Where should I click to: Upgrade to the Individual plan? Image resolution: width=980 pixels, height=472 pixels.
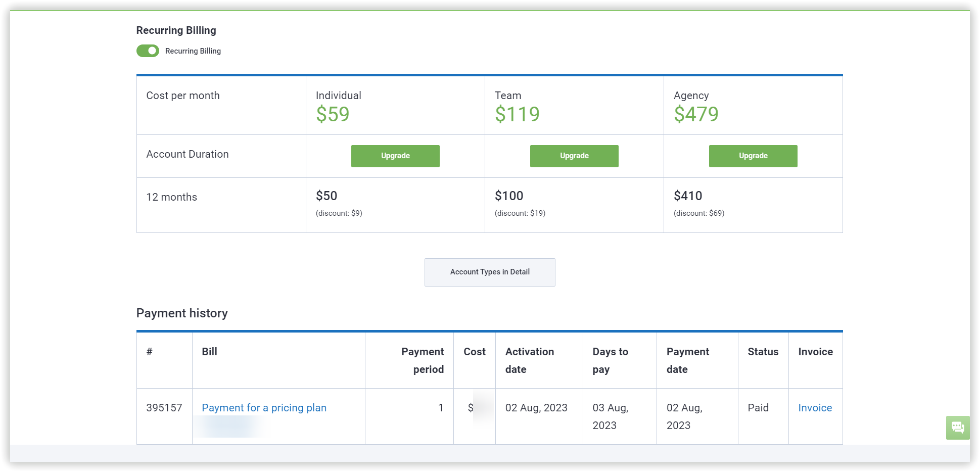395,156
